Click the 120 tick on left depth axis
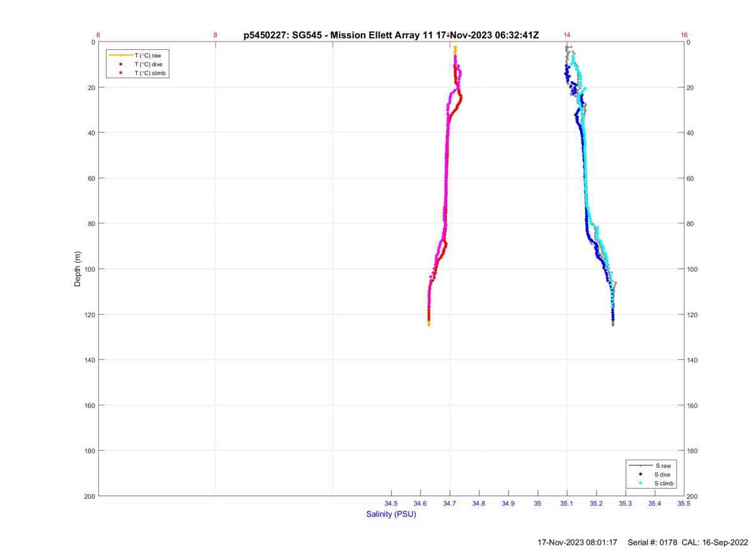Image resolution: width=756 pixels, height=558 pixels. click(x=89, y=315)
